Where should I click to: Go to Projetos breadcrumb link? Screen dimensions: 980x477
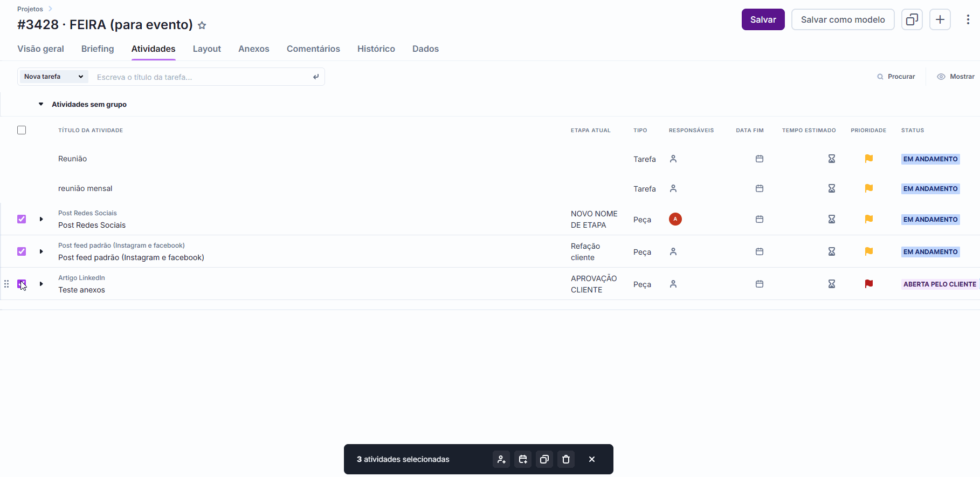point(30,9)
